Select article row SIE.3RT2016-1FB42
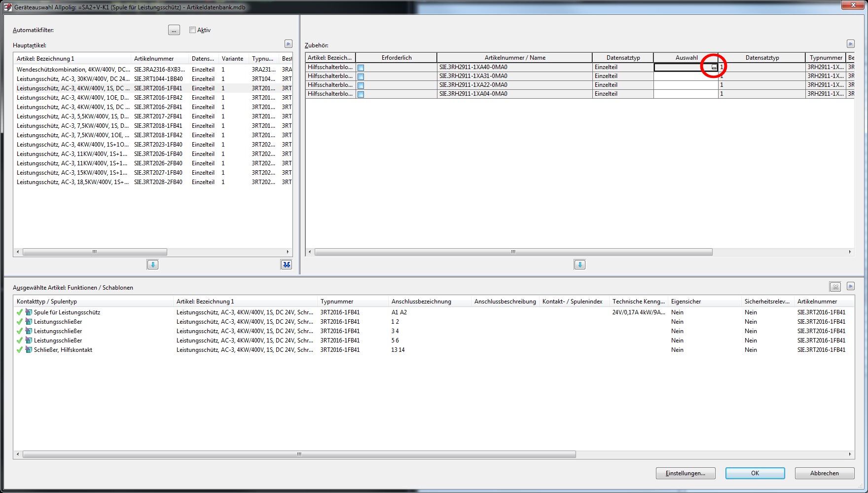The image size is (868, 493). (x=153, y=98)
